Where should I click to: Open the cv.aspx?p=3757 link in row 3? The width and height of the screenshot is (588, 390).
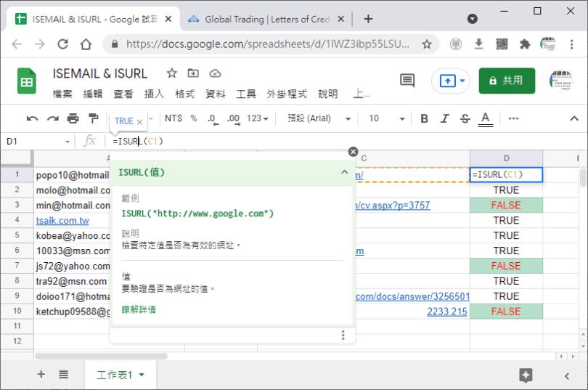393,206
